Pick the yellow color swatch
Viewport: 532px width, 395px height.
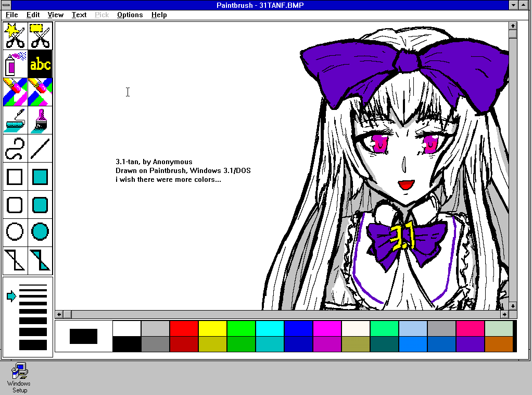pyautogui.click(x=212, y=328)
